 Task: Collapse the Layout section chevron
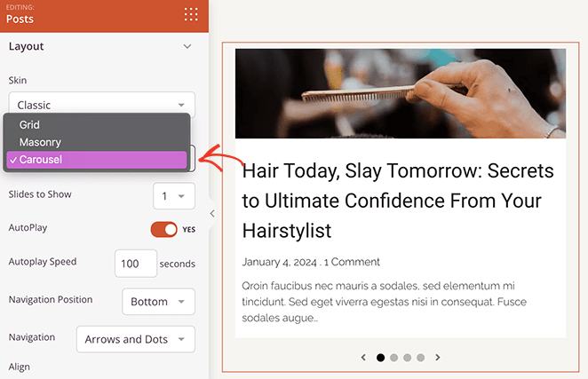tap(187, 46)
